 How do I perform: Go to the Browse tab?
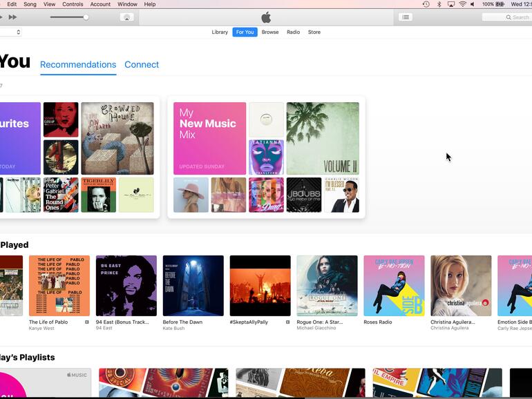(270, 32)
